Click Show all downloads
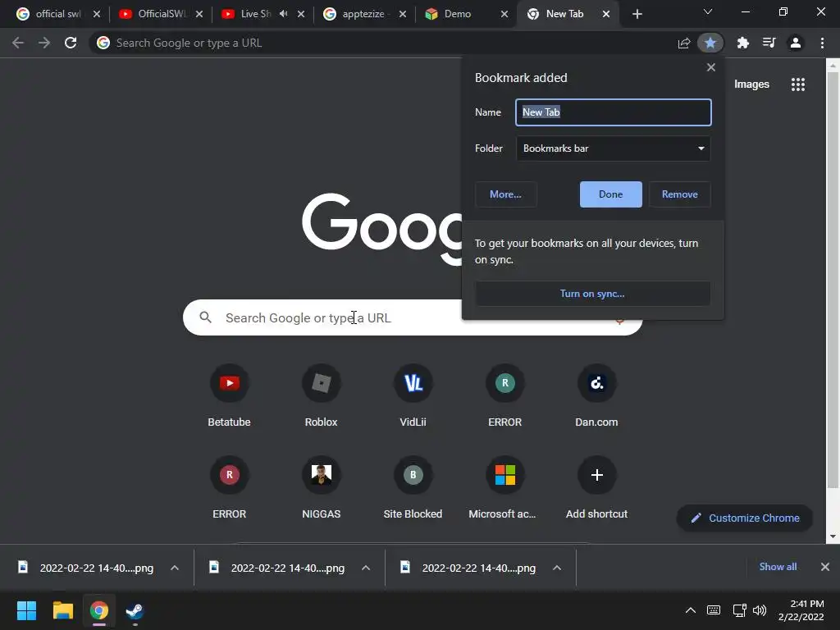 point(778,567)
